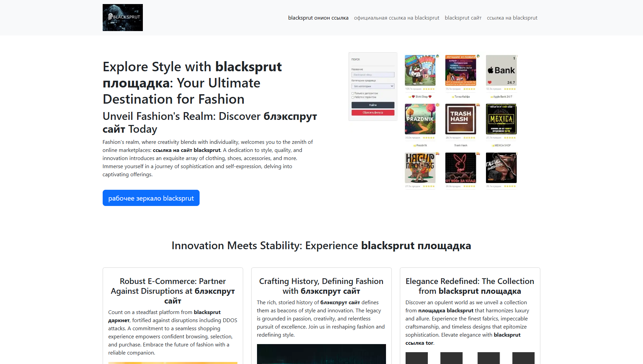Click the "Blacksprut shop" name input field
Viewport: 643px width, 364px height.
[373, 75]
